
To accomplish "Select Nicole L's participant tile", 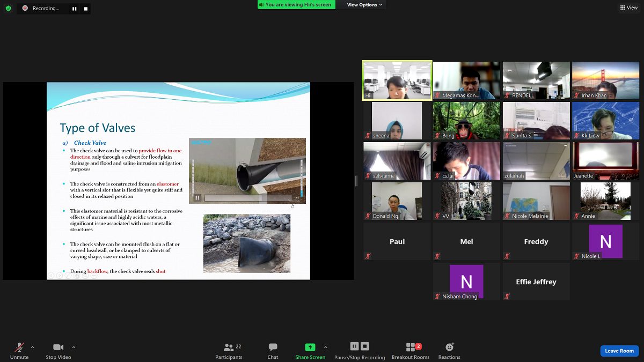I will [x=605, y=241].
